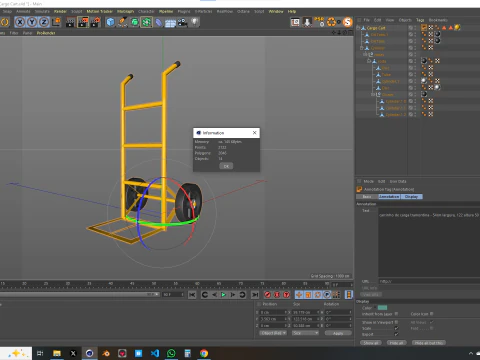
Task: Toggle Color Icon checkbox
Action: (431, 314)
